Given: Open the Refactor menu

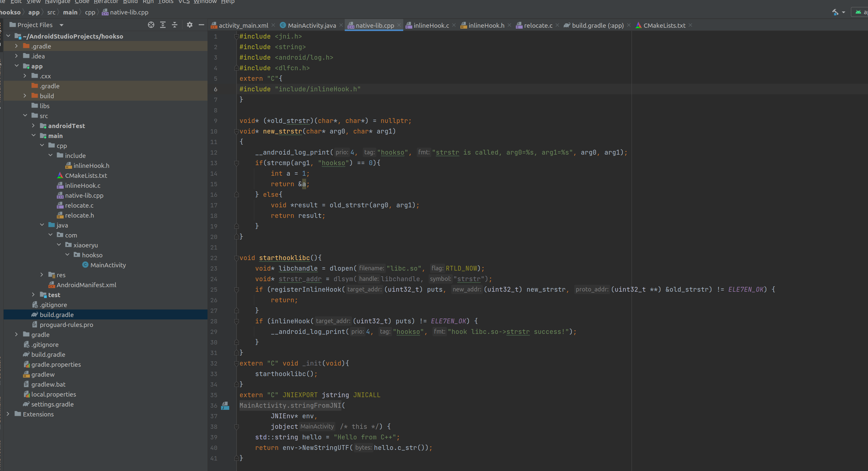Looking at the screenshot, I should click(106, 2).
